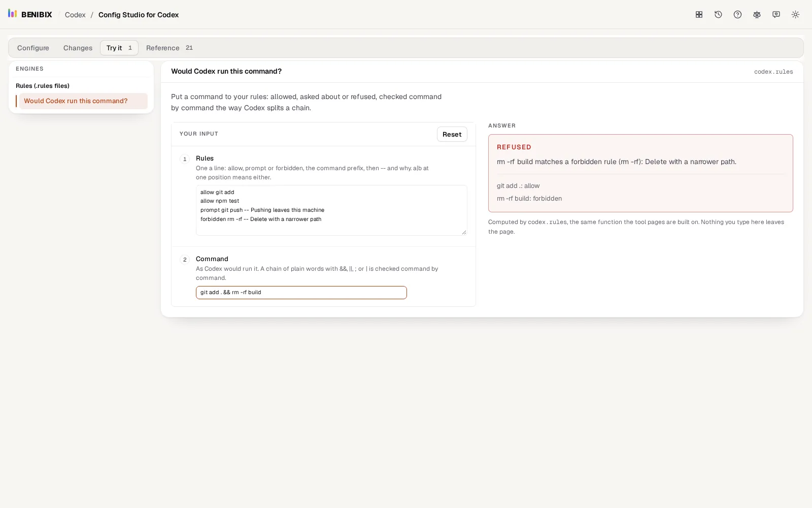Screen dimensions: 812x508
Task: Click Config Studio for Codex breadcrumb
Action: [139, 15]
